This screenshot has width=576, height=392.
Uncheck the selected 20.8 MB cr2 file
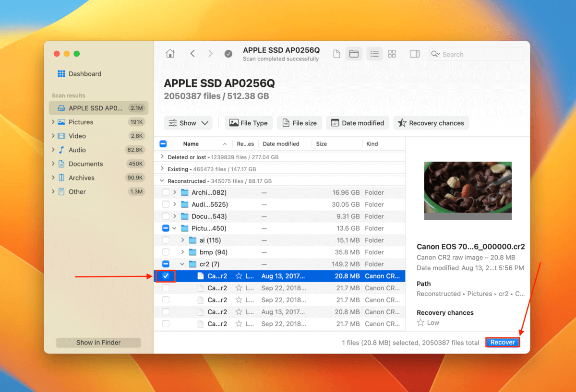click(166, 276)
